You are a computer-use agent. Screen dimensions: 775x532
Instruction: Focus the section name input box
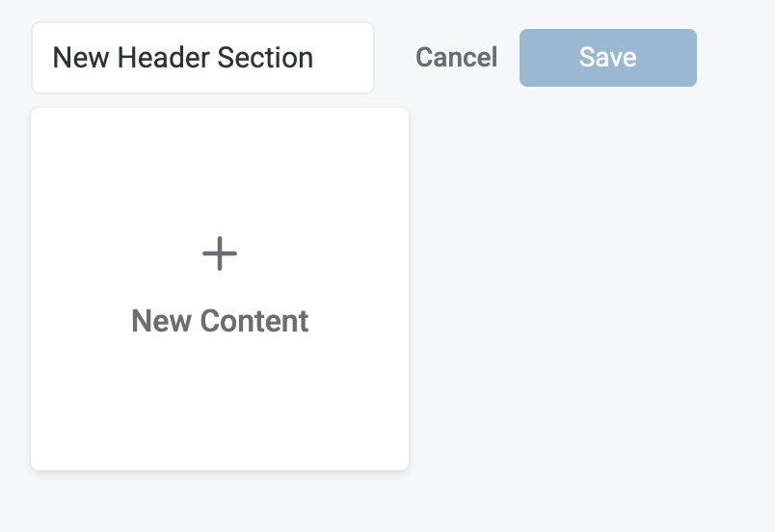[x=202, y=58]
